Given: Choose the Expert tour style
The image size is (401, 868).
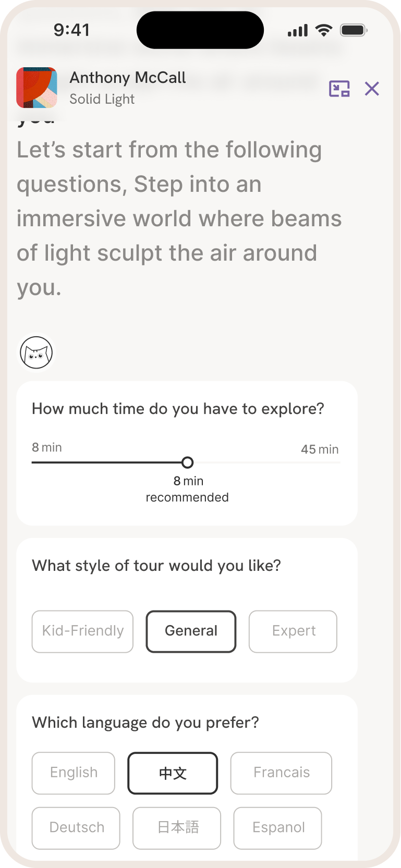Looking at the screenshot, I should pyautogui.click(x=293, y=631).
